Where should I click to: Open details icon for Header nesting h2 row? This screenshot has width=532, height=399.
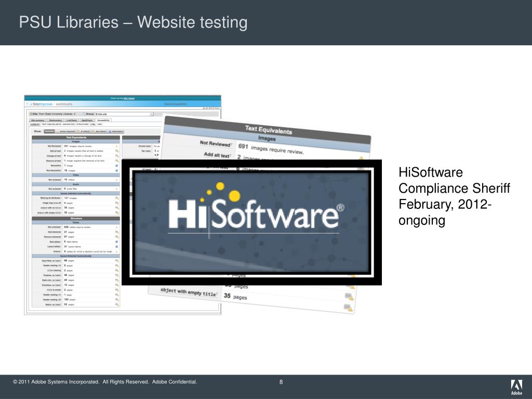pos(117,300)
